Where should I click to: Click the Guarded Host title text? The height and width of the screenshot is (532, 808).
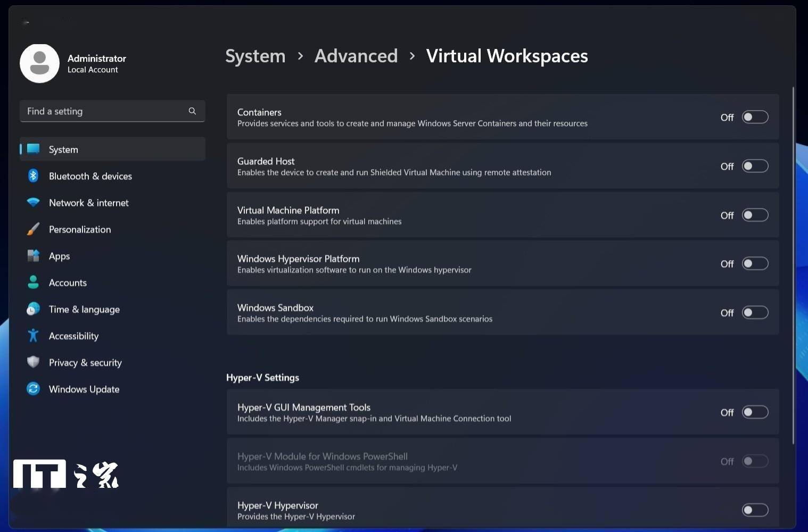pyautogui.click(x=266, y=161)
